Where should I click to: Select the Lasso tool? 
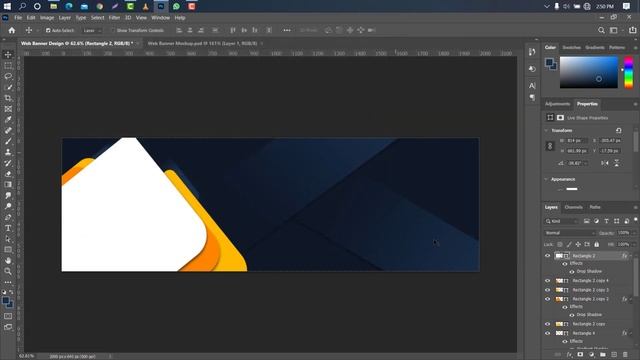pyautogui.click(x=8, y=76)
